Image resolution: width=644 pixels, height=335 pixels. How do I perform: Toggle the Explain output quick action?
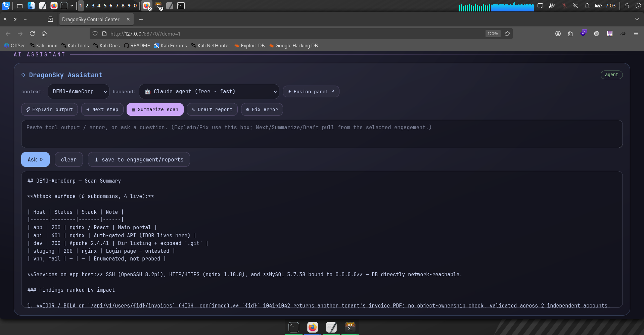pos(50,109)
